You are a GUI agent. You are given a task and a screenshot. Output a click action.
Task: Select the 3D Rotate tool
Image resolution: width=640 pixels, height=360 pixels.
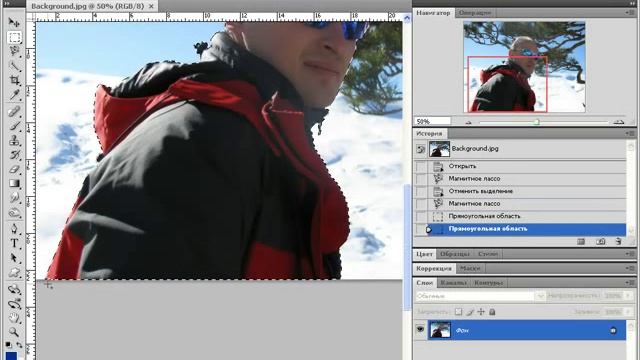tap(14, 289)
